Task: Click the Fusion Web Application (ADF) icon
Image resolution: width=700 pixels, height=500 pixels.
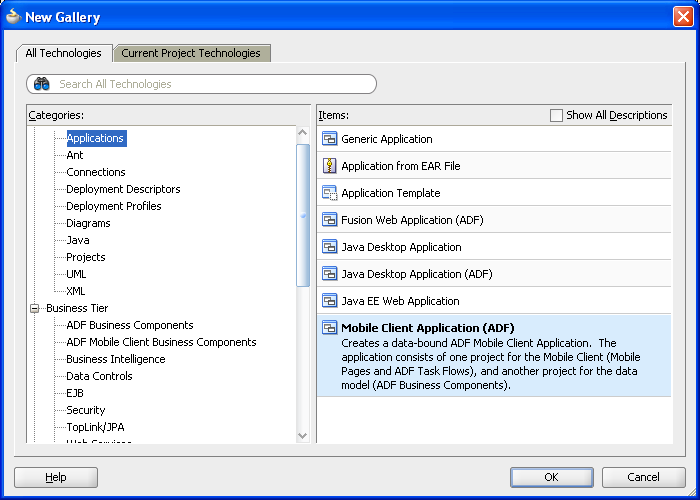Action: coord(329,220)
